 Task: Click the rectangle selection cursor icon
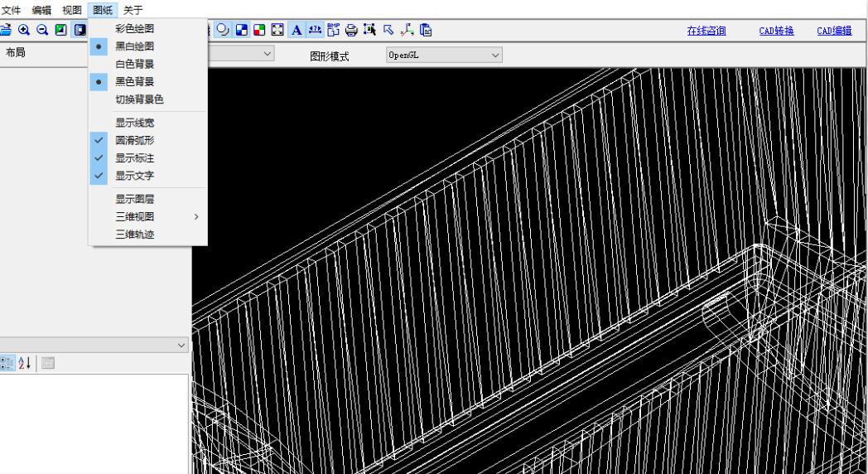click(369, 30)
